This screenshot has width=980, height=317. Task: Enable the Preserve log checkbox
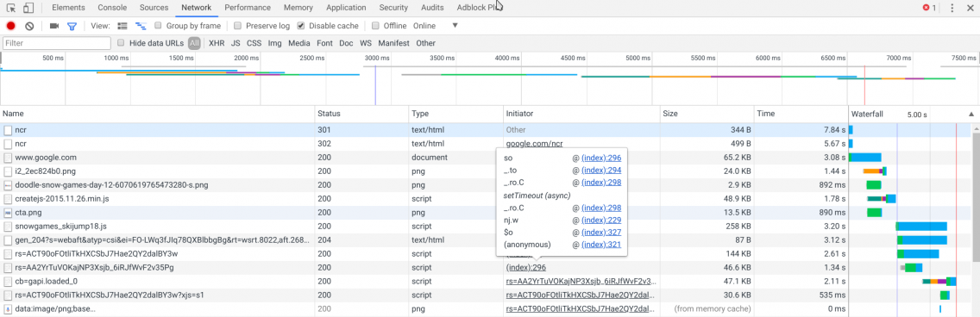pos(238,26)
